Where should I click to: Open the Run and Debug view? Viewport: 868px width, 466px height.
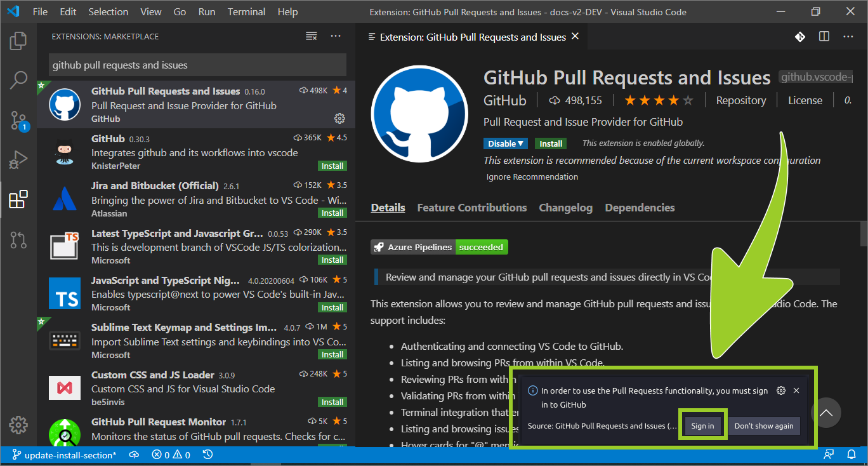click(x=18, y=160)
